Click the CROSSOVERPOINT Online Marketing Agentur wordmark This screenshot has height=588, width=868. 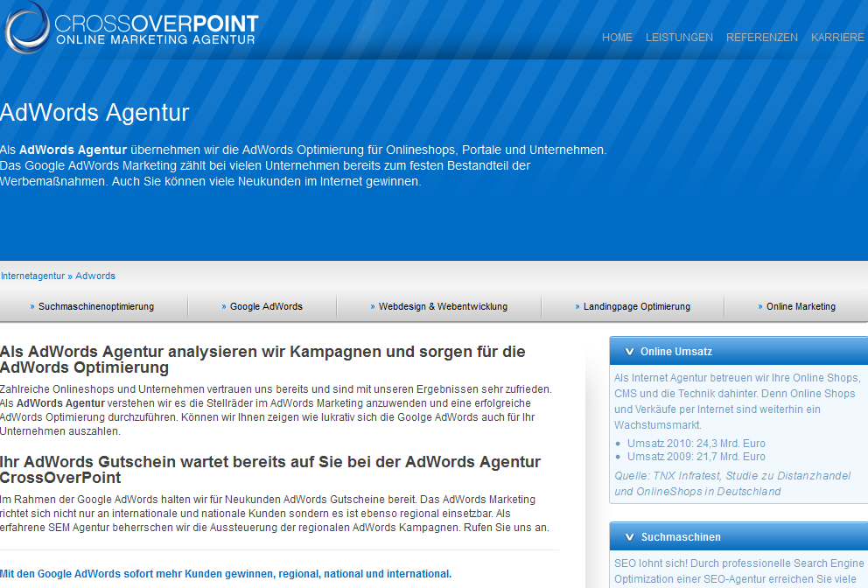[x=156, y=28]
